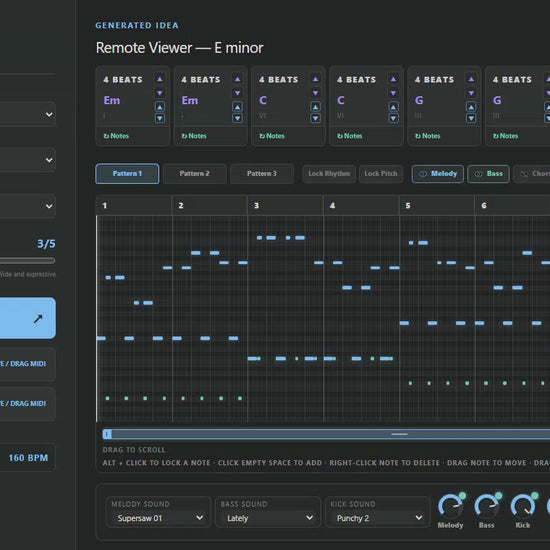Switch to the Pattern 3 tab
This screenshot has width=550, height=550.
262,174
